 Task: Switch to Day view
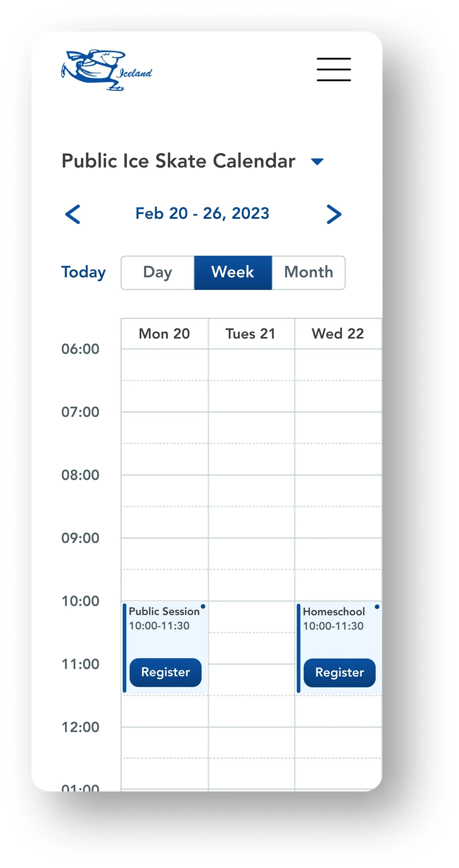(x=157, y=272)
